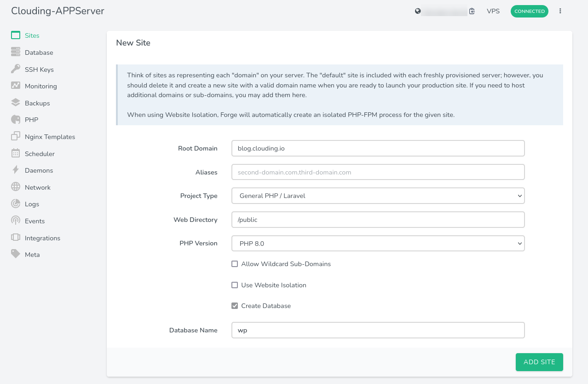The width and height of the screenshot is (588, 384).
Task: Click the Integrations icon in sidebar
Action: (16, 238)
